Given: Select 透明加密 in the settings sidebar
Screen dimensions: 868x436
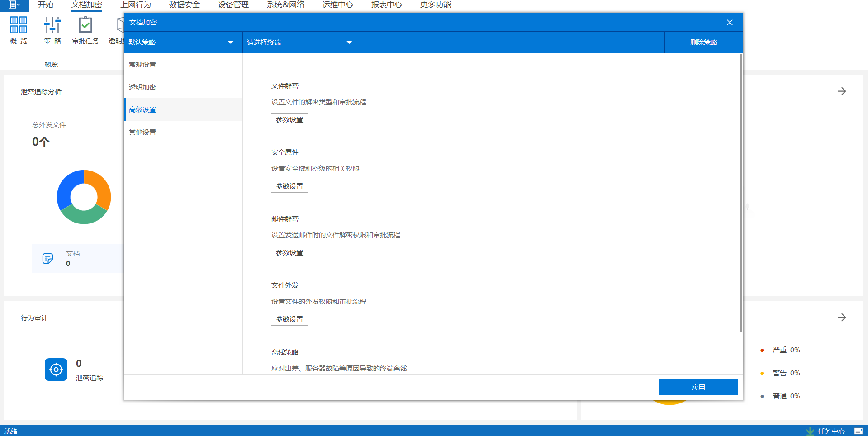Looking at the screenshot, I should point(142,87).
